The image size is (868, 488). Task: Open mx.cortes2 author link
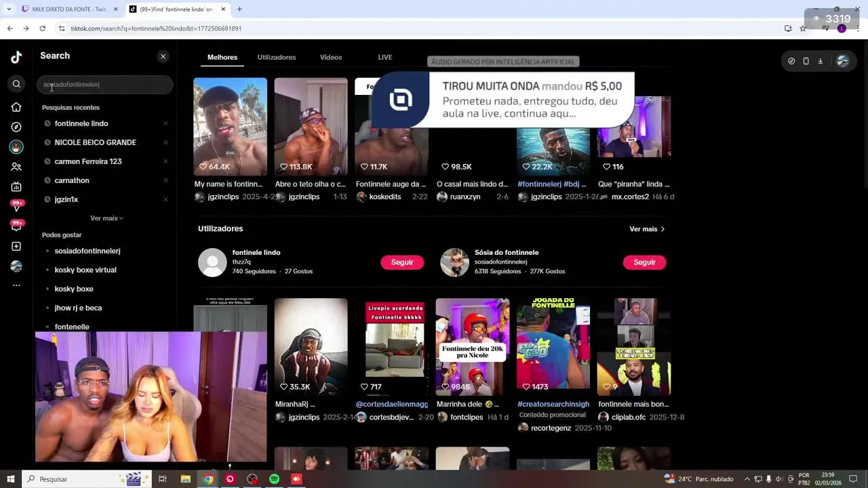pos(630,197)
